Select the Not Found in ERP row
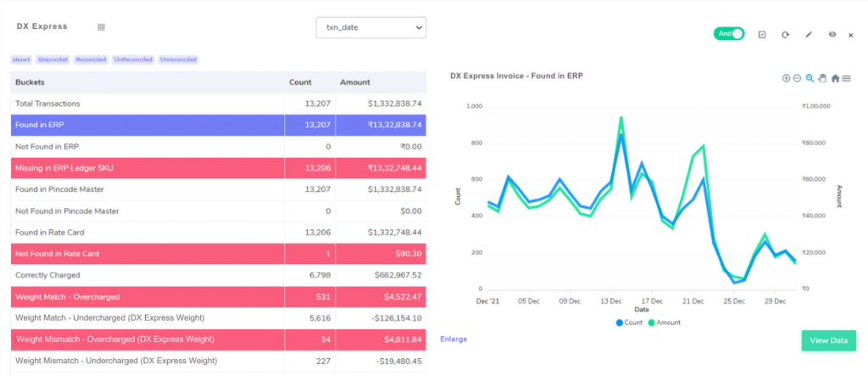Screen dimensions: 868x376 (x=219, y=147)
